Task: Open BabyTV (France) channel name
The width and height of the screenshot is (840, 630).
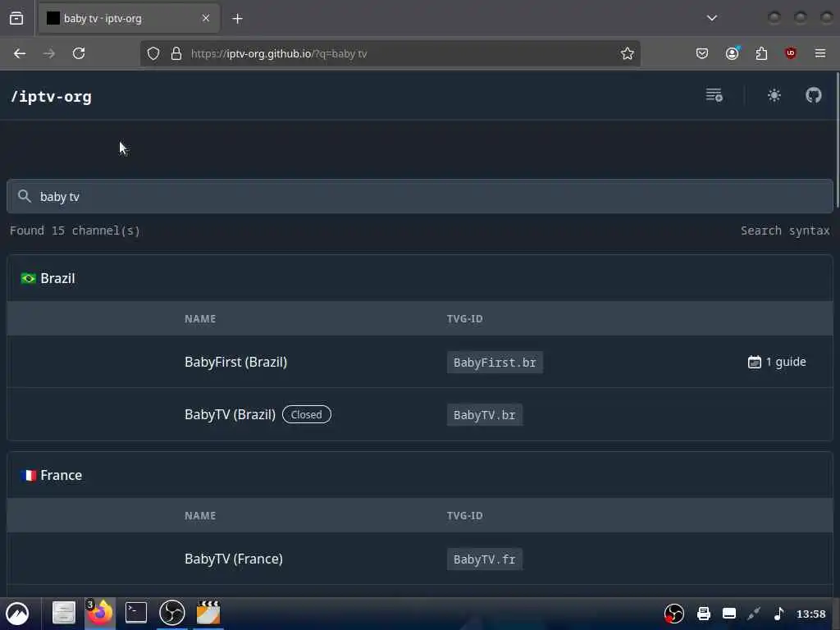Action: (234, 559)
